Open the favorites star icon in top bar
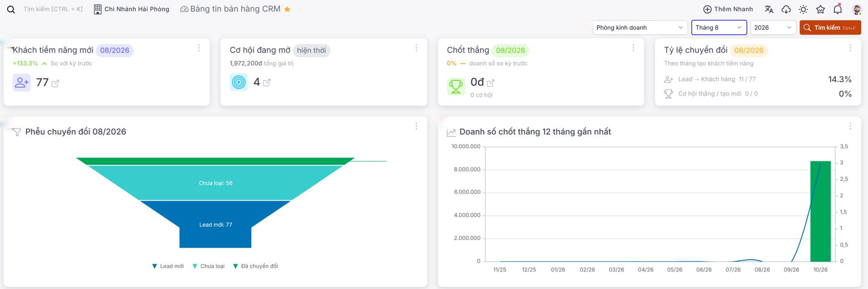868x289 pixels. tap(820, 9)
